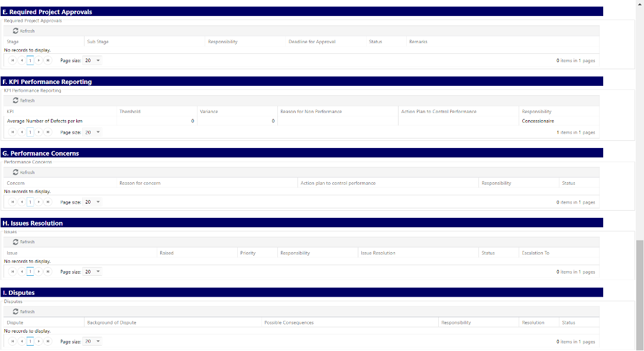The height and width of the screenshot is (351, 644).
Task: Go to next page in KPI Performance Reporting
Action: (x=38, y=132)
